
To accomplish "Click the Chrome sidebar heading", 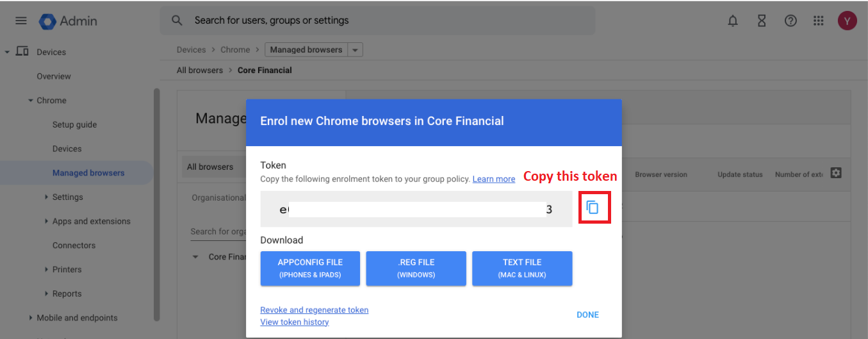I will 51,101.
